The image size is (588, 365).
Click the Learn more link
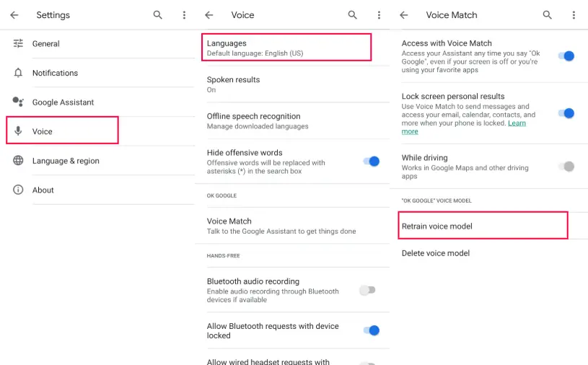click(517, 123)
